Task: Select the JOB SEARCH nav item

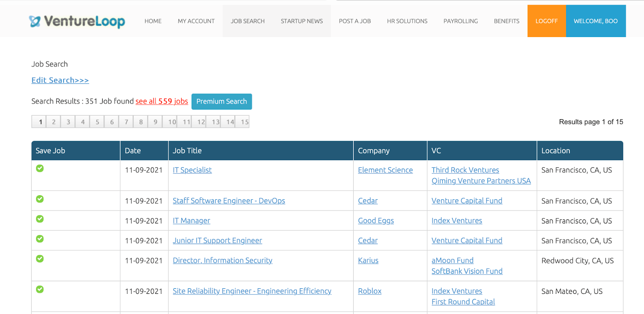Action: pyautogui.click(x=248, y=21)
